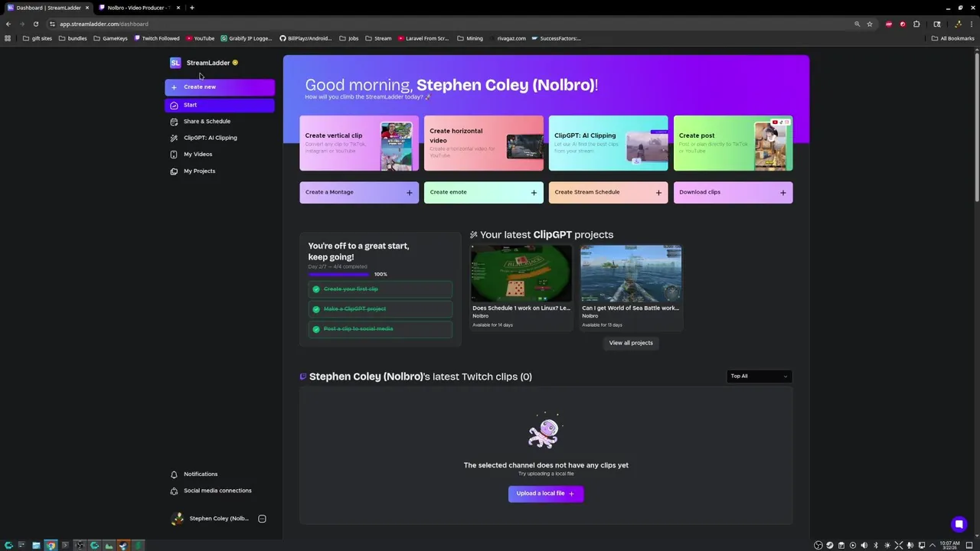The width and height of the screenshot is (980, 551).
Task: Click the browser back arrow
Action: [x=8, y=24]
